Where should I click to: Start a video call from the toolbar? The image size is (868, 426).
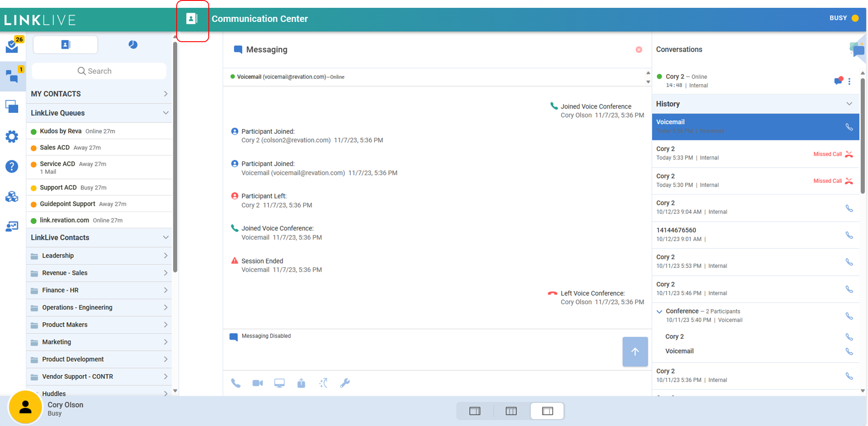[x=257, y=383]
